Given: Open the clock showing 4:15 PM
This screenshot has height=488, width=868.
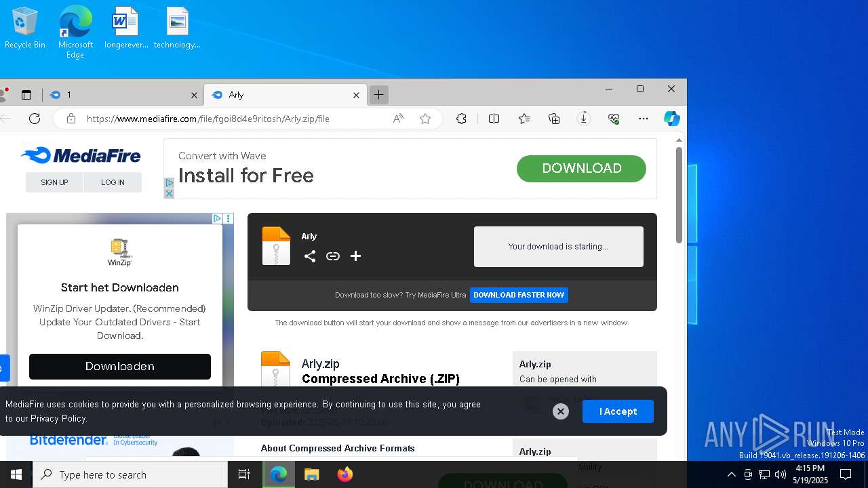Looking at the screenshot, I should pos(810,474).
